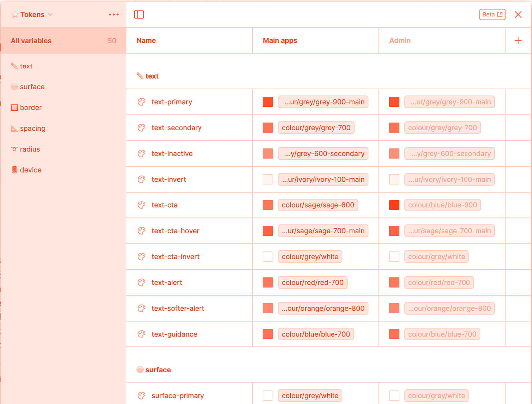The height and width of the screenshot is (404, 532).
Task: Add a new mode with plus icon
Action: (518, 41)
